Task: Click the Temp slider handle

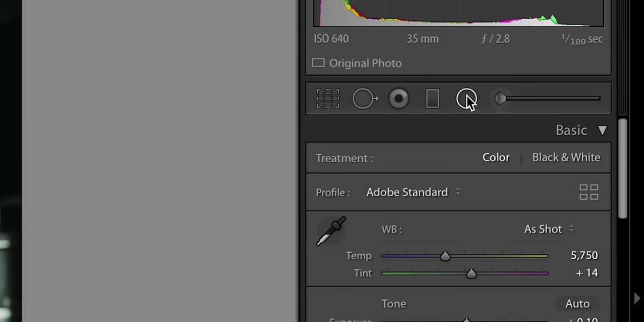Action: tap(445, 257)
